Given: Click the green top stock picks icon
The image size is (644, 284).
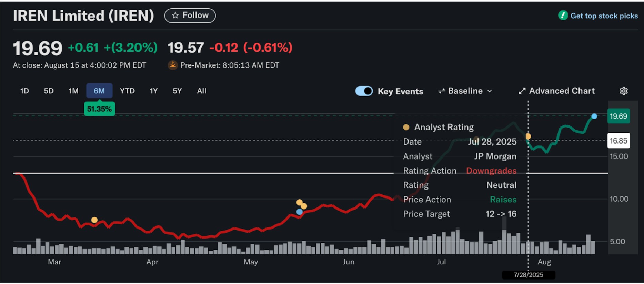Looking at the screenshot, I should (563, 16).
